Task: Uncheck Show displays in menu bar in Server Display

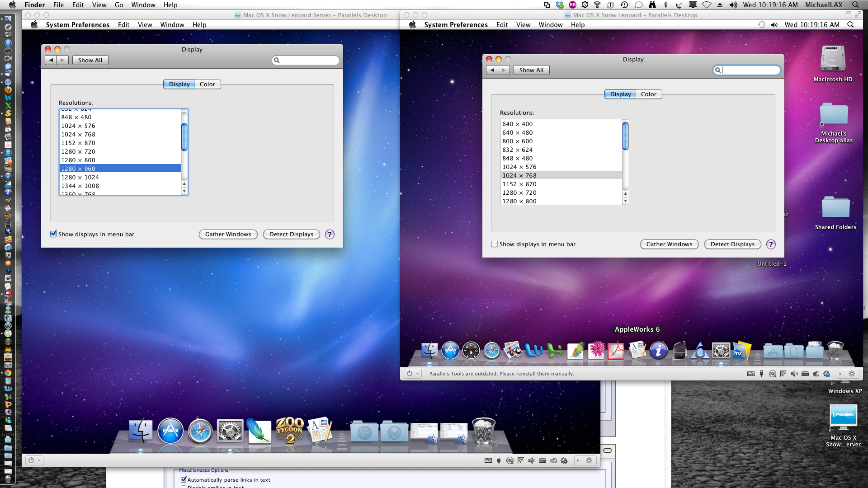Action: pyautogui.click(x=53, y=234)
